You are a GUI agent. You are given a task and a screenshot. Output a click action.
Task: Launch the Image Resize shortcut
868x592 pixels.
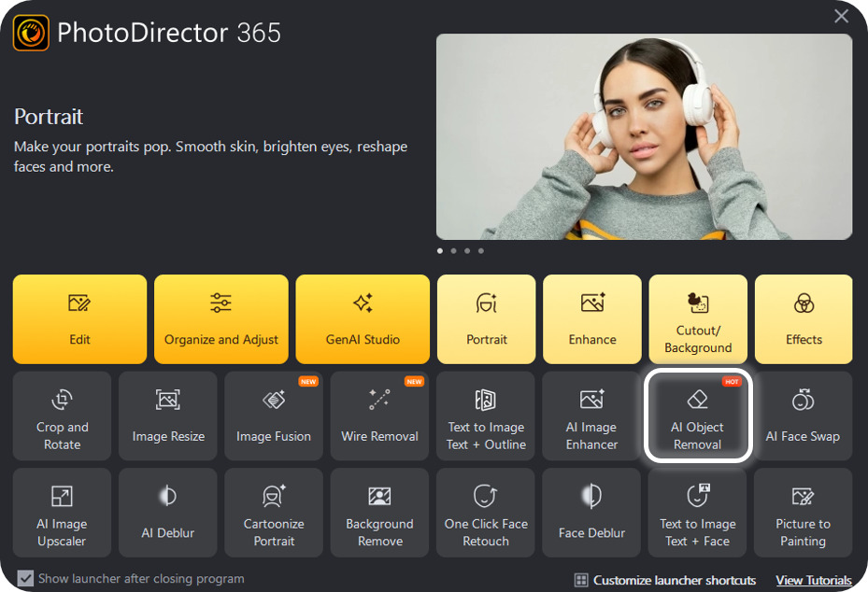point(168,416)
